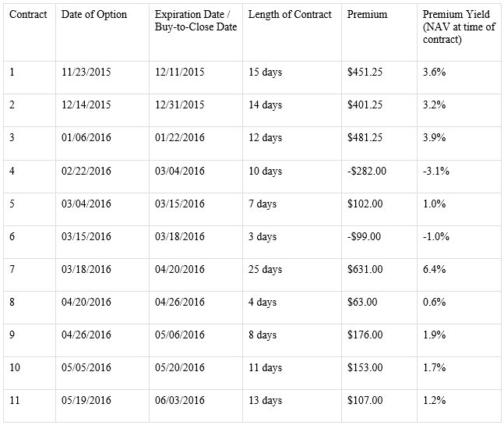This screenshot has height=425, width=504.
Task: Select the premium value $481.25
Action: (365, 138)
